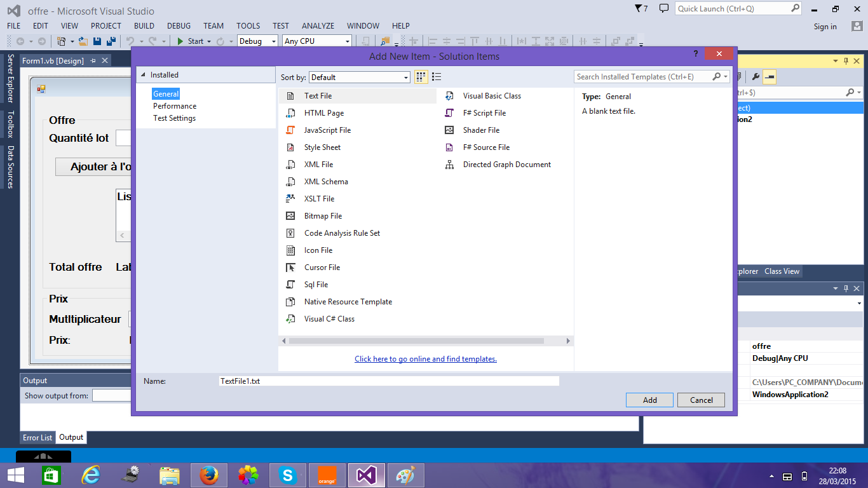
Task: Open the ANALYZE menu
Action: (x=318, y=26)
